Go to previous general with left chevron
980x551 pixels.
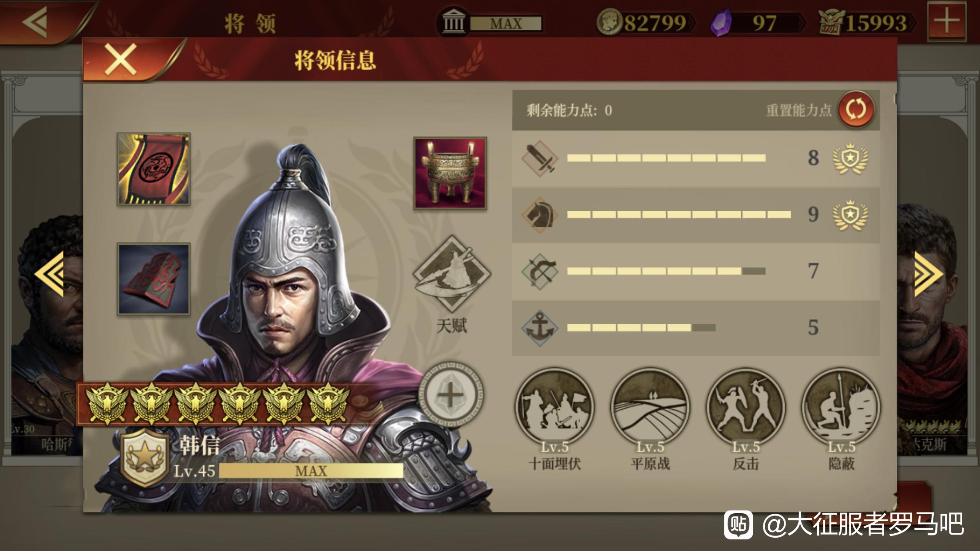click(x=50, y=274)
